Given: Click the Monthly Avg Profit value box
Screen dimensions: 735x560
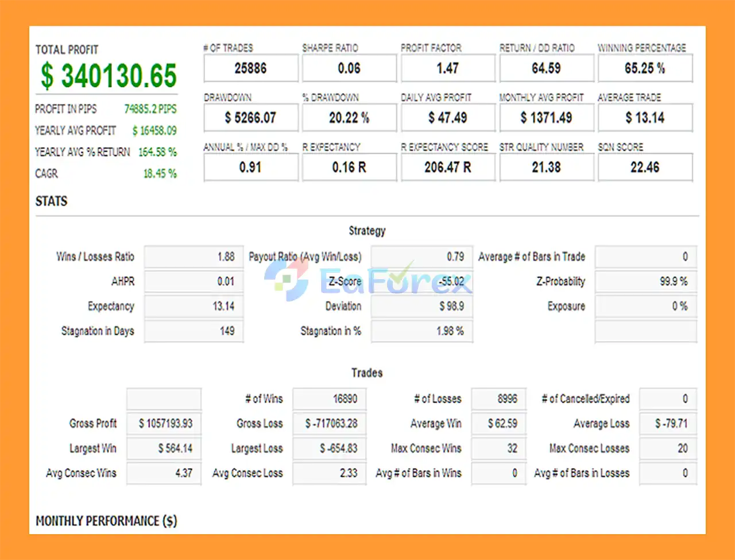Looking at the screenshot, I should coord(546,118).
